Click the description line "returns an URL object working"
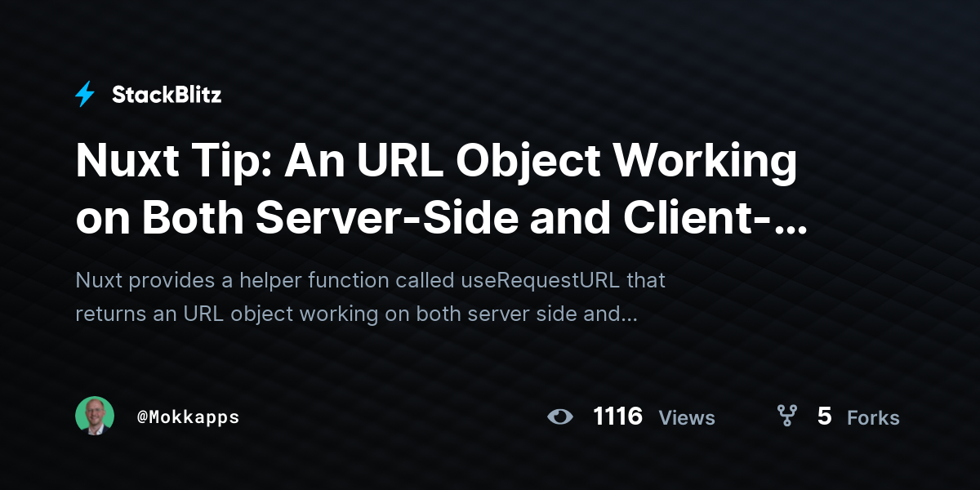Viewport: 980px width, 490px height. [x=356, y=314]
